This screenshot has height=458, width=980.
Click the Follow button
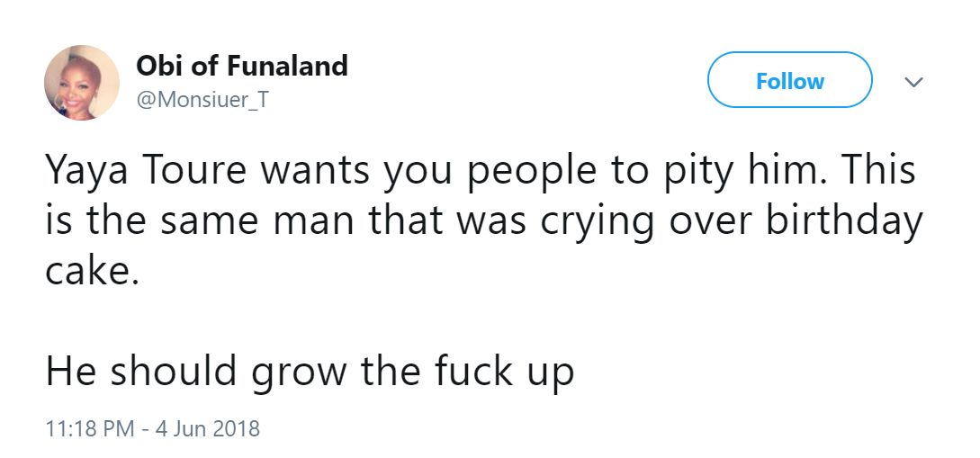[789, 81]
